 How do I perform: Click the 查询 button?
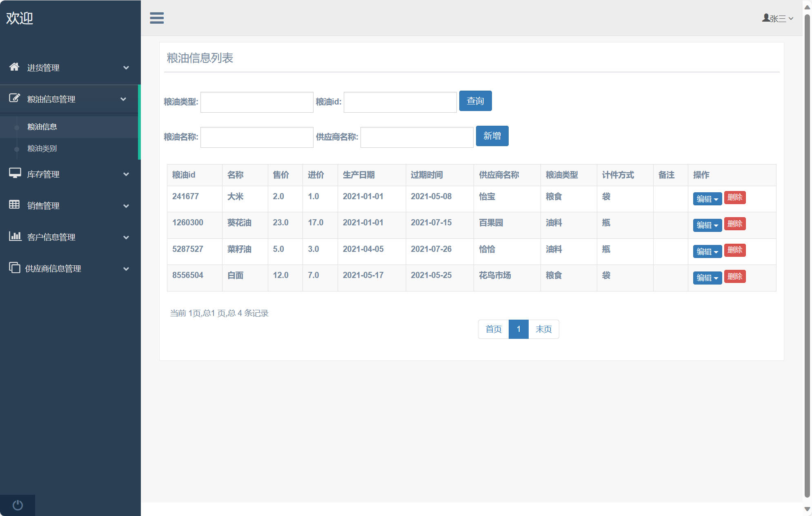475,101
